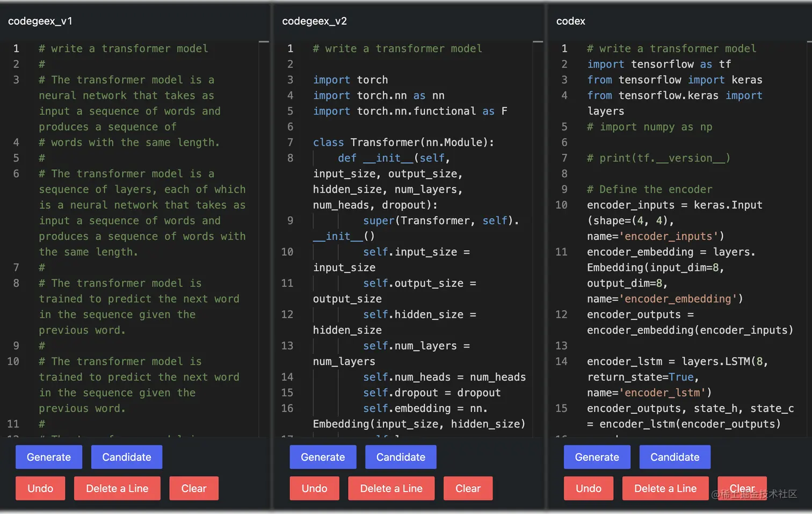
Task: Place cursor on 'import torch' line in codegeex_v2
Action: [351, 79]
